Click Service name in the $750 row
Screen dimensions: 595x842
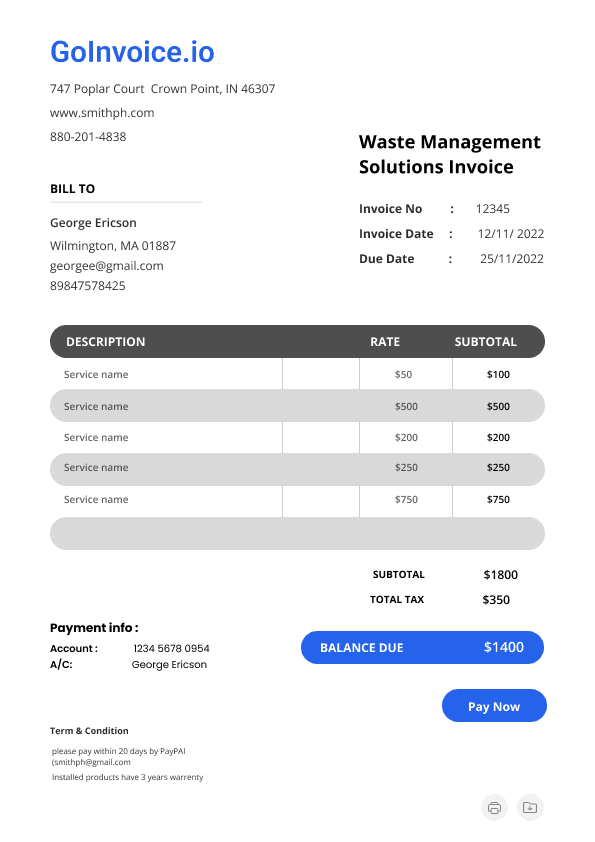pyautogui.click(x=96, y=499)
